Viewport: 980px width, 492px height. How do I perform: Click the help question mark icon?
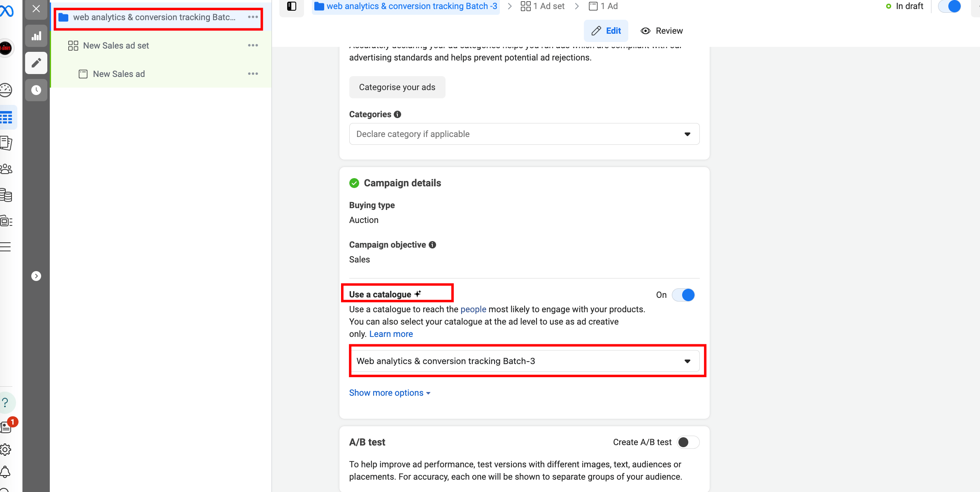pyautogui.click(x=5, y=402)
